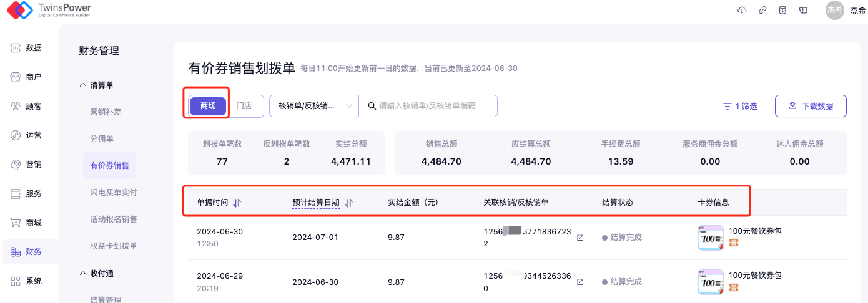
Task: Open the 1 筛选 filter panel
Action: (740, 107)
